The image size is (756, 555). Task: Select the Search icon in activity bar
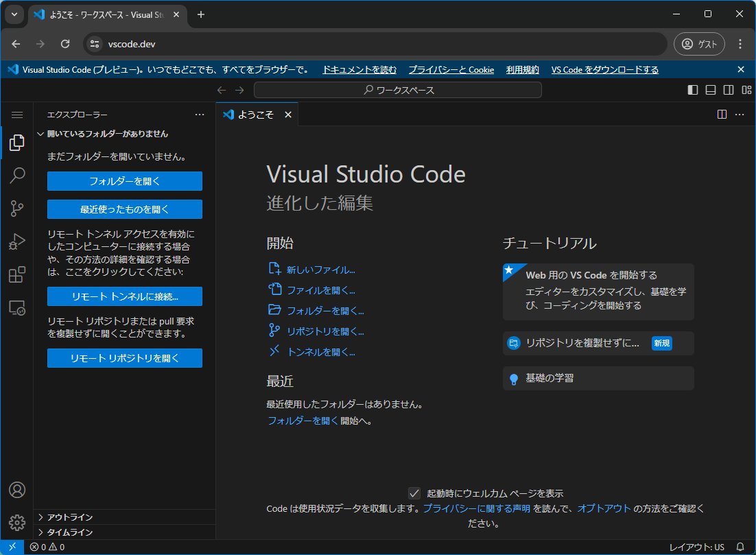pyautogui.click(x=17, y=176)
